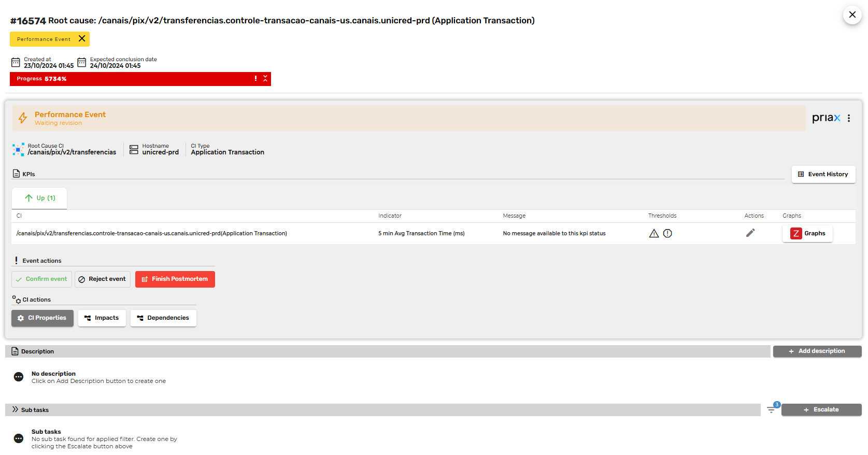Viewport: 868px width, 455px height.
Task: Expand the Sub tasks section arrows
Action: pos(15,409)
